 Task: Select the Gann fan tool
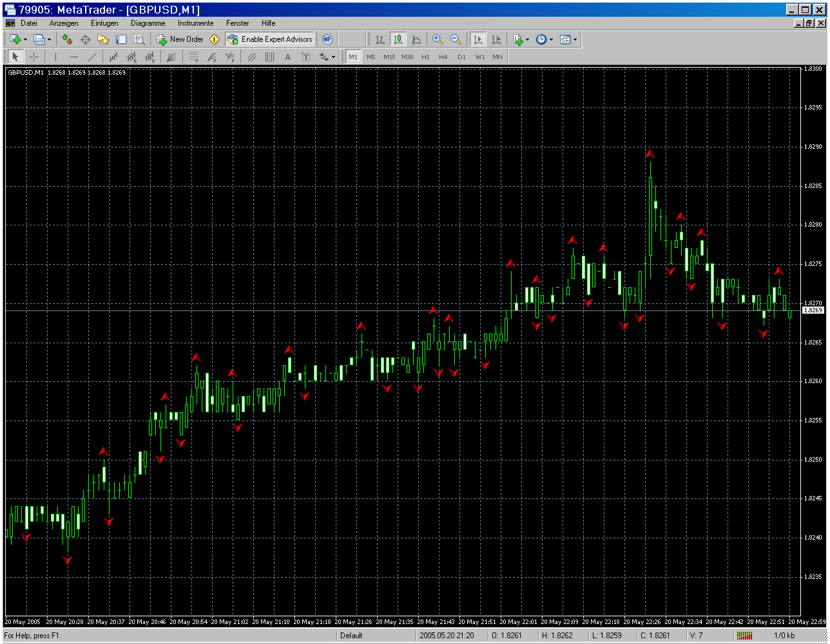[x=171, y=57]
